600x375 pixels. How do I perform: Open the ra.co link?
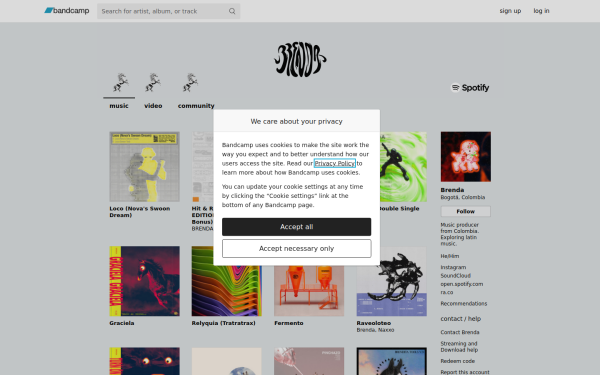point(447,292)
